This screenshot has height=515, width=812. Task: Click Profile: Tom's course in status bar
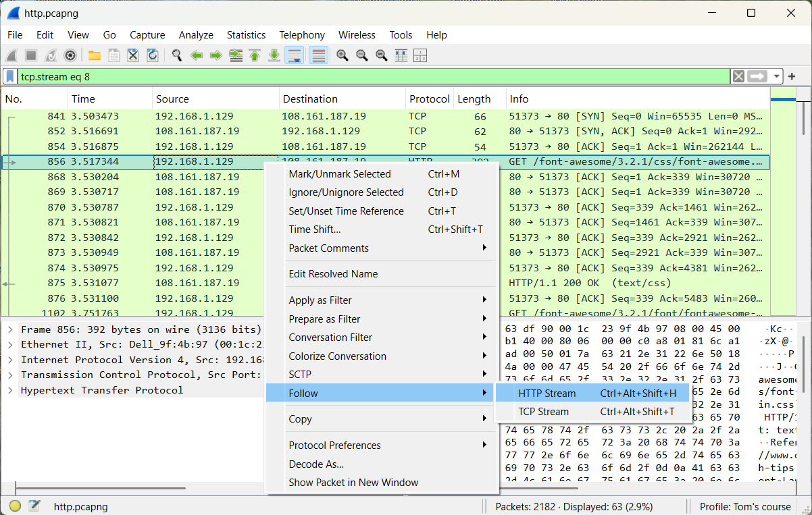click(745, 506)
